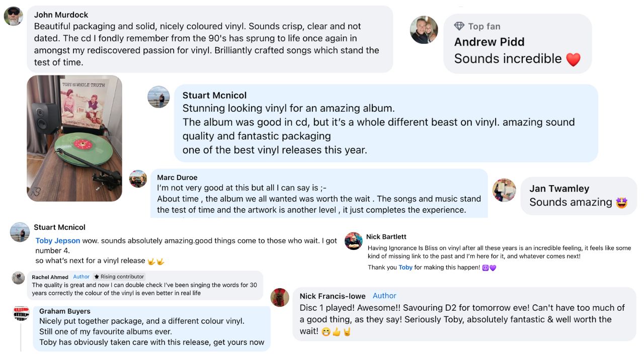Click Marc Duroe's profile picture
The image size is (644, 362).
coord(138,179)
